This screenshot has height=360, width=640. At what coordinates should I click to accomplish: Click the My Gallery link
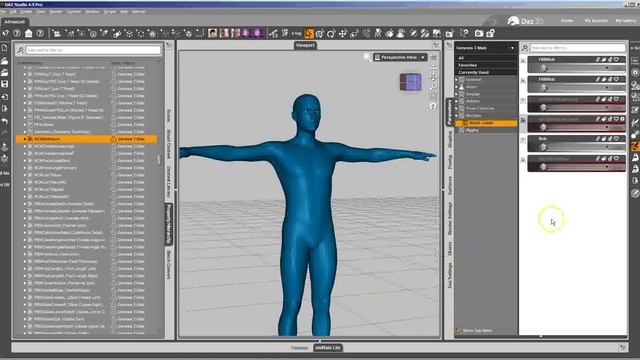coord(625,20)
